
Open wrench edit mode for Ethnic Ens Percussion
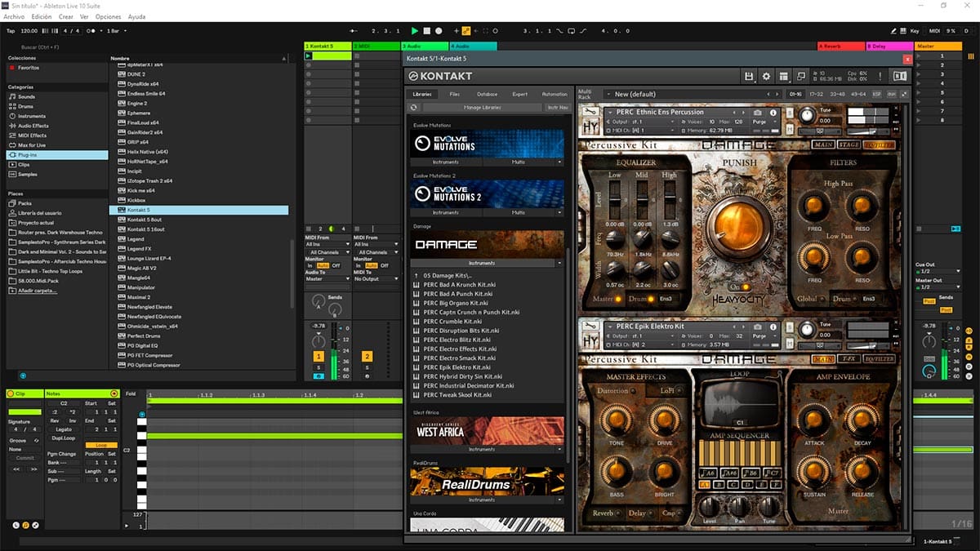[591, 112]
